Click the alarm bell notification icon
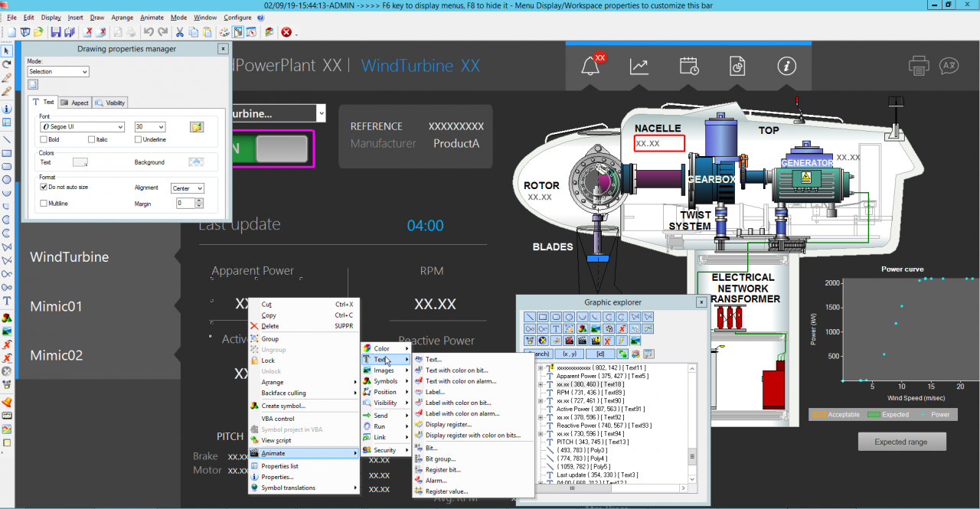 pyautogui.click(x=590, y=67)
